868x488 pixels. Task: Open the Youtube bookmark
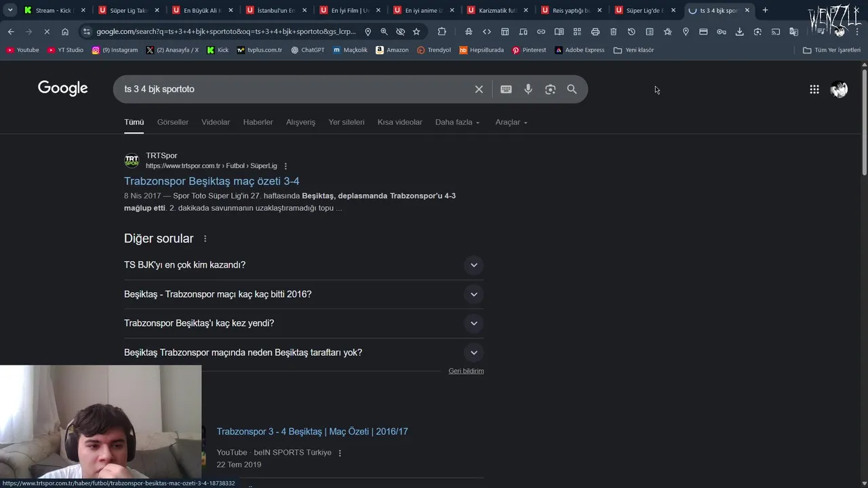click(22, 50)
